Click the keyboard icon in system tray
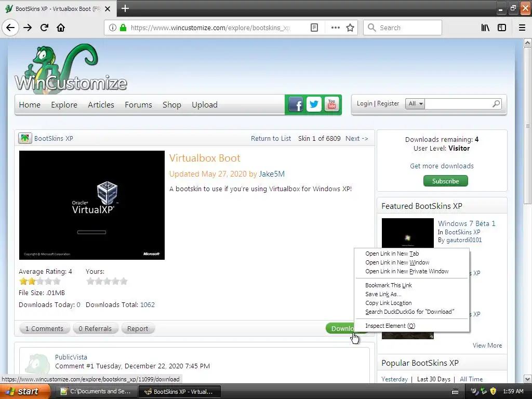 455,392
